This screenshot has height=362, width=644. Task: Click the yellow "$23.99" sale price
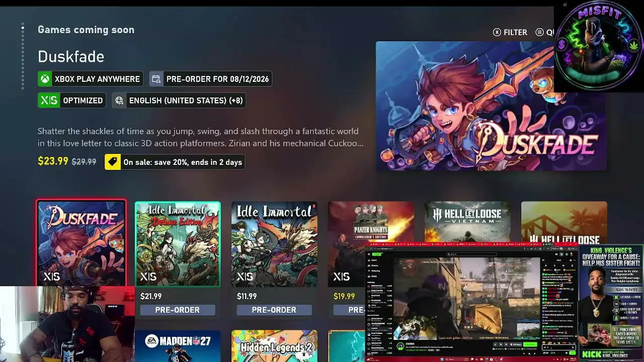tap(53, 161)
